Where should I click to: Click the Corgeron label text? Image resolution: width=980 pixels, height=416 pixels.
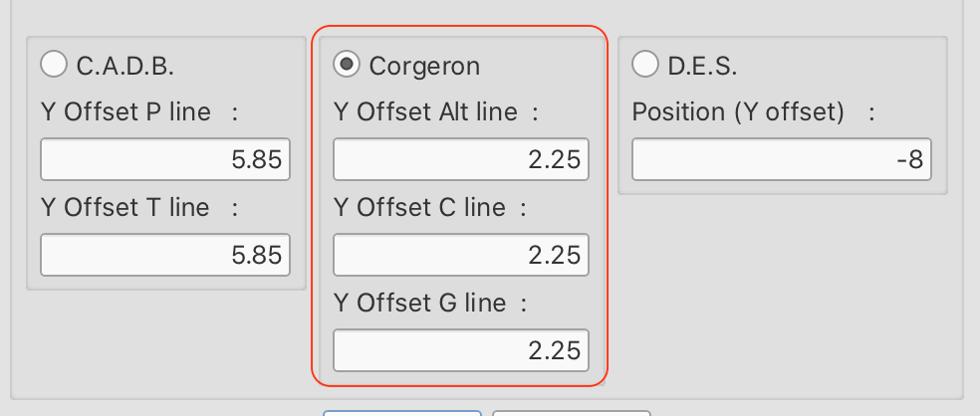tap(424, 66)
